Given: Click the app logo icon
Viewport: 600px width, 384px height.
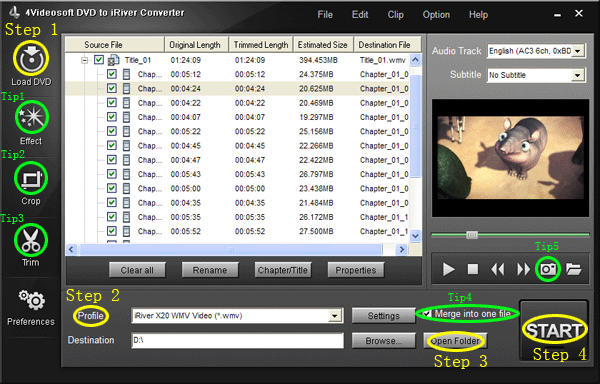Looking at the screenshot, I should pos(15,12).
